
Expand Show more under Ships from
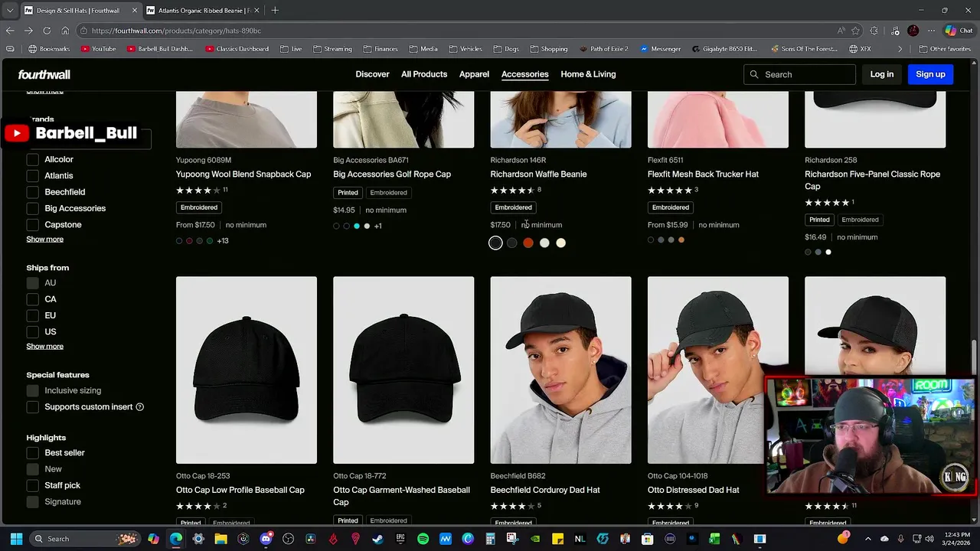(45, 346)
